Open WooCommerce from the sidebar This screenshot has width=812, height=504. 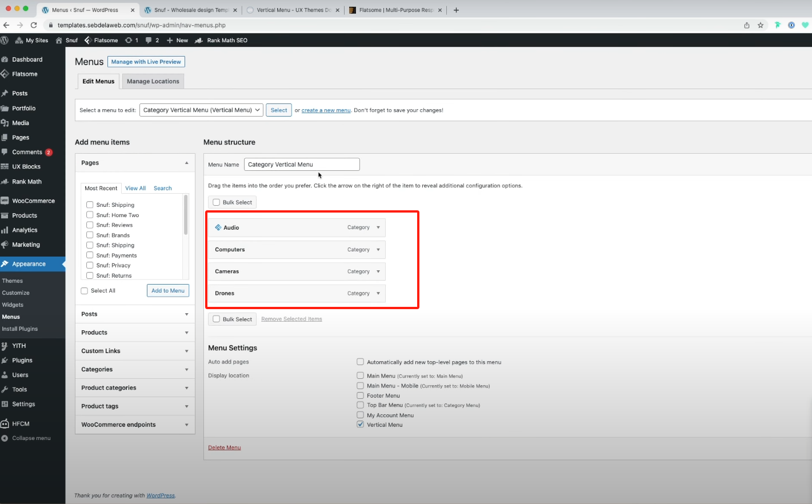33,201
